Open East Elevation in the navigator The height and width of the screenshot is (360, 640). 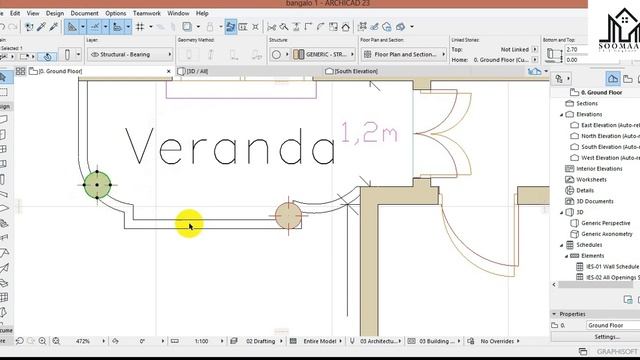[605, 125]
